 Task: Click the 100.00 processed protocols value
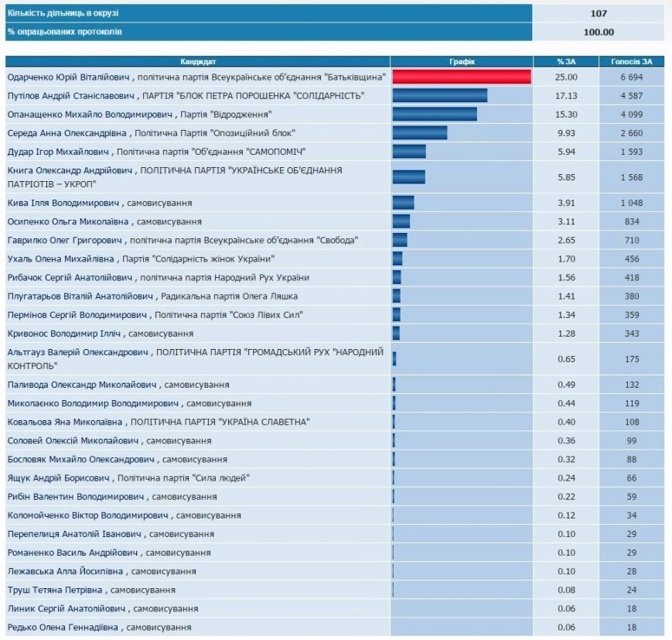[x=599, y=33]
